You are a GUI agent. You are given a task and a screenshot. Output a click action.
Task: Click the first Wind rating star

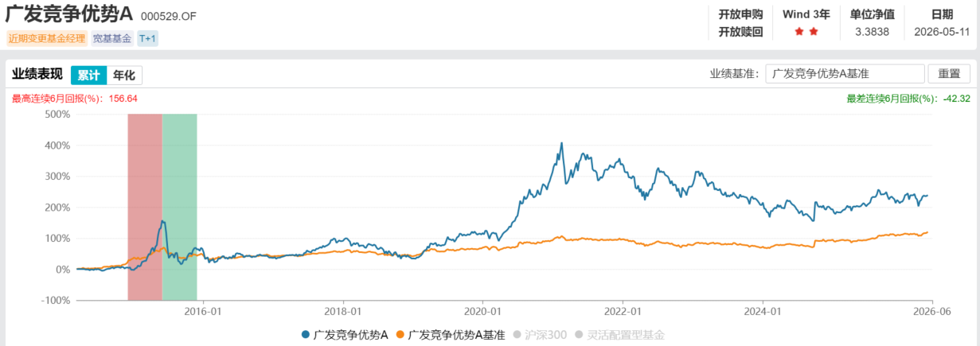point(798,32)
